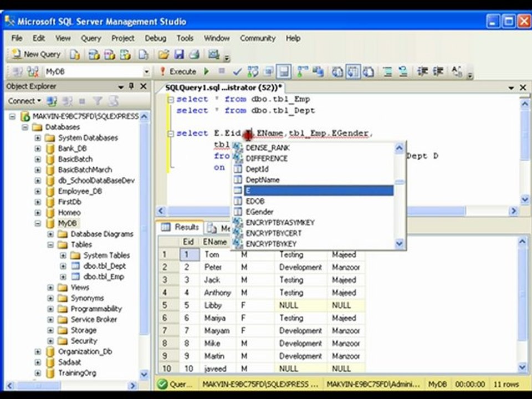Open a file with Open File icon
Image resolution: width=532 pixels, height=399 pixels.
point(163,54)
